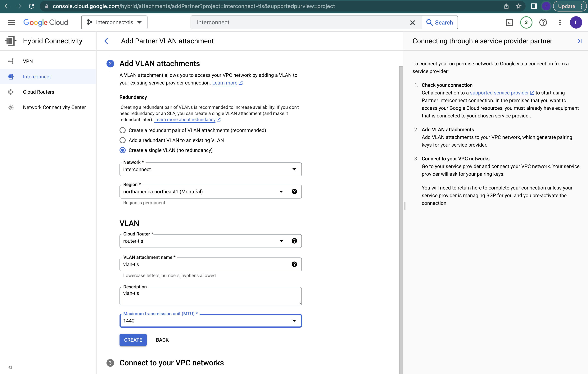Open the navigation hamburger menu

[11, 22]
